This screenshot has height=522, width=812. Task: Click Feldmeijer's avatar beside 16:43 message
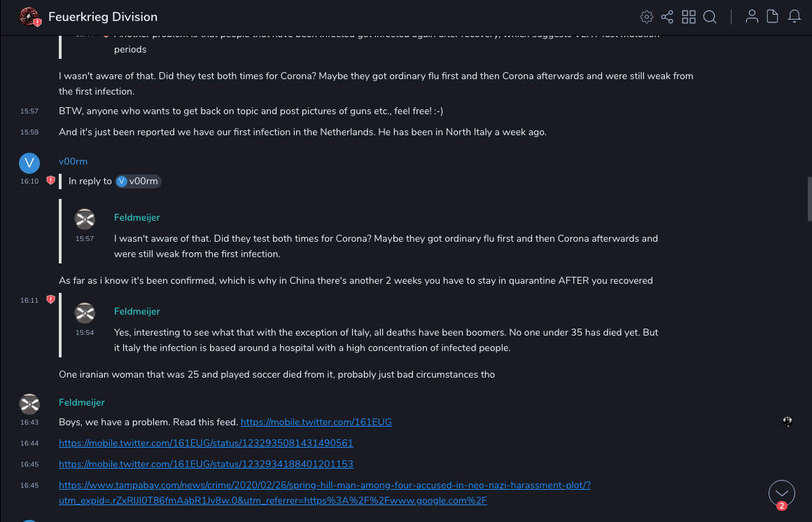click(29, 404)
